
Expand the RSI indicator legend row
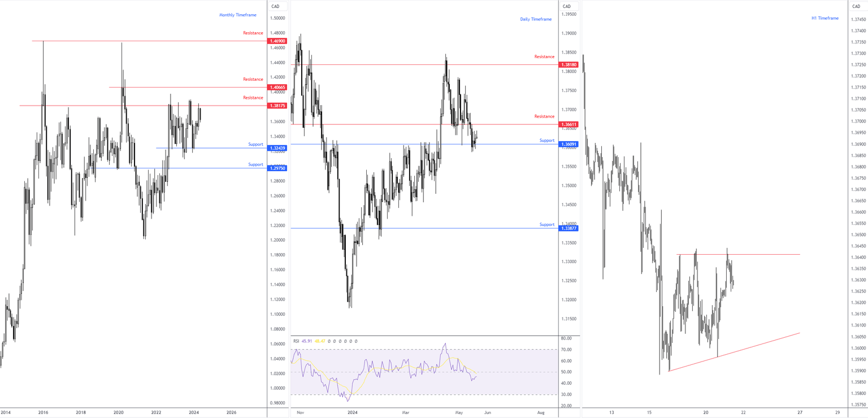296,341
